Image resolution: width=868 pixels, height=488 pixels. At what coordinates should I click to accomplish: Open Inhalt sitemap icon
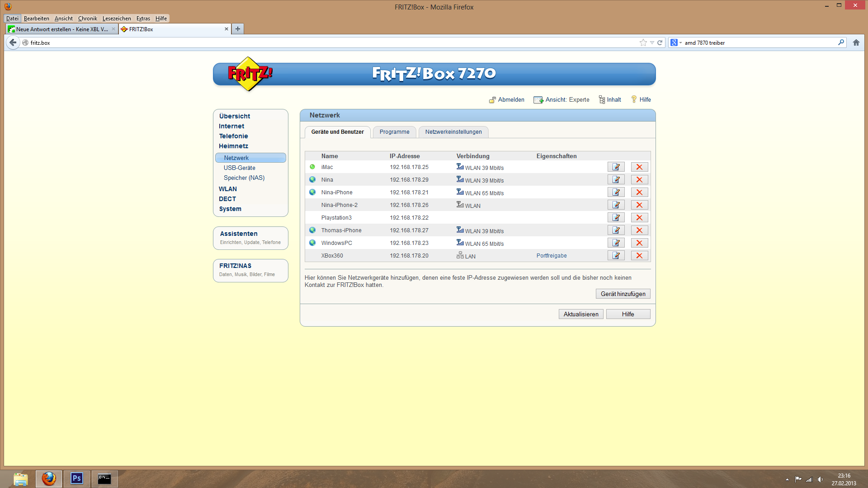602,100
